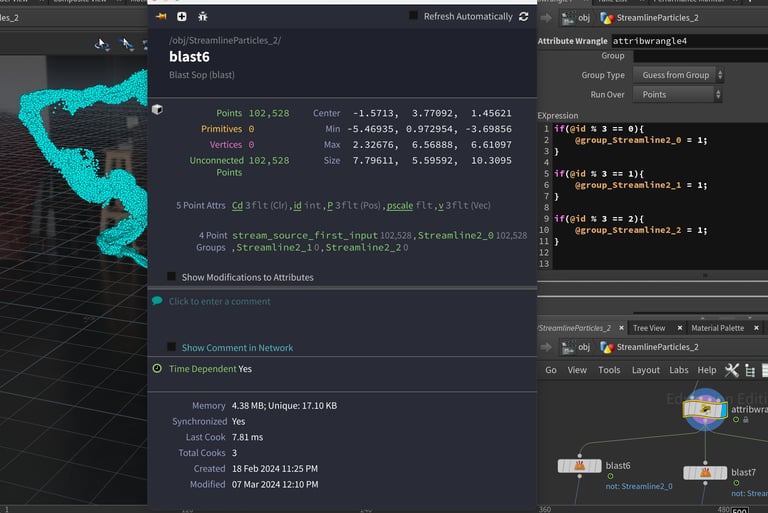Image resolution: width=768 pixels, height=513 pixels.
Task: Click the Points count 102,528 value
Action: (269, 113)
